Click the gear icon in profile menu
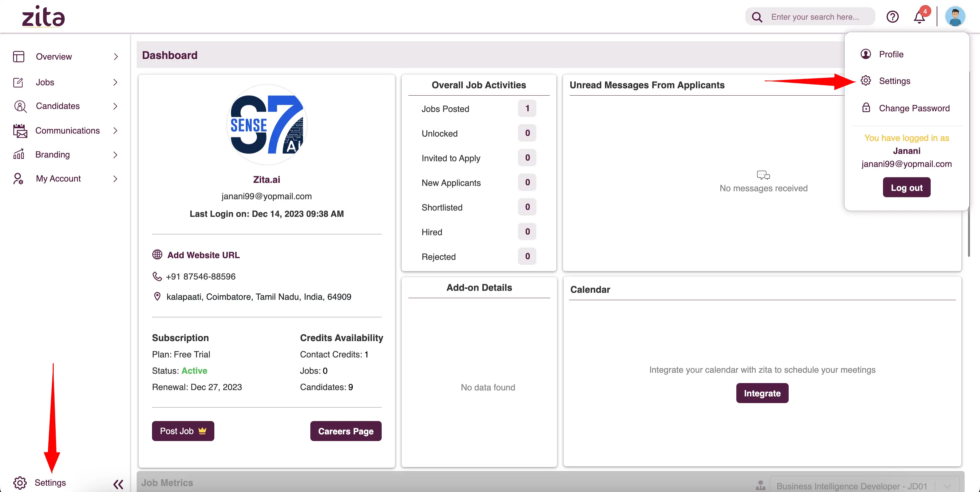The height and width of the screenshot is (492, 980). pyautogui.click(x=866, y=81)
